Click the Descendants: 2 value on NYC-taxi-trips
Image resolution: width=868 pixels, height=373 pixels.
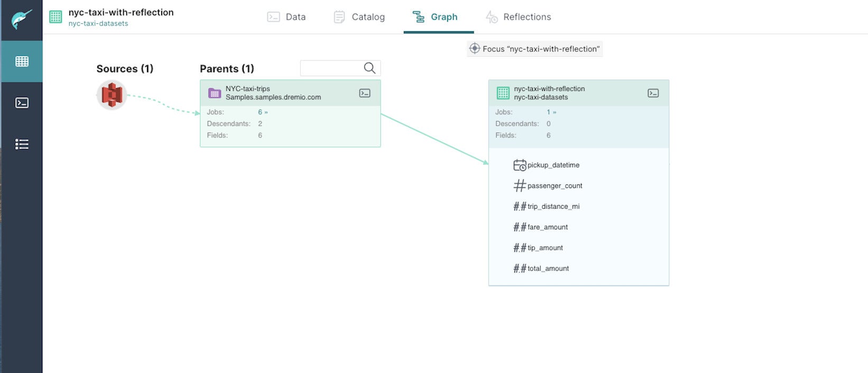pos(260,124)
